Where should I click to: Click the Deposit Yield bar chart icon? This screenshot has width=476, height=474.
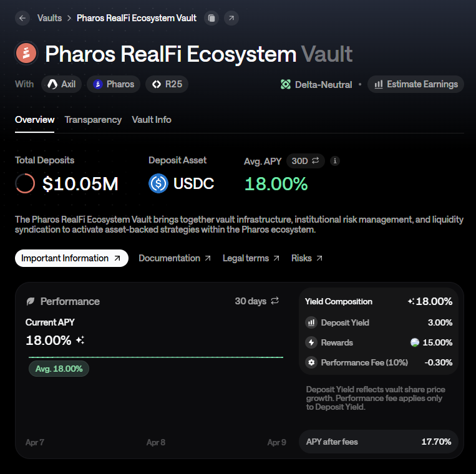(311, 322)
